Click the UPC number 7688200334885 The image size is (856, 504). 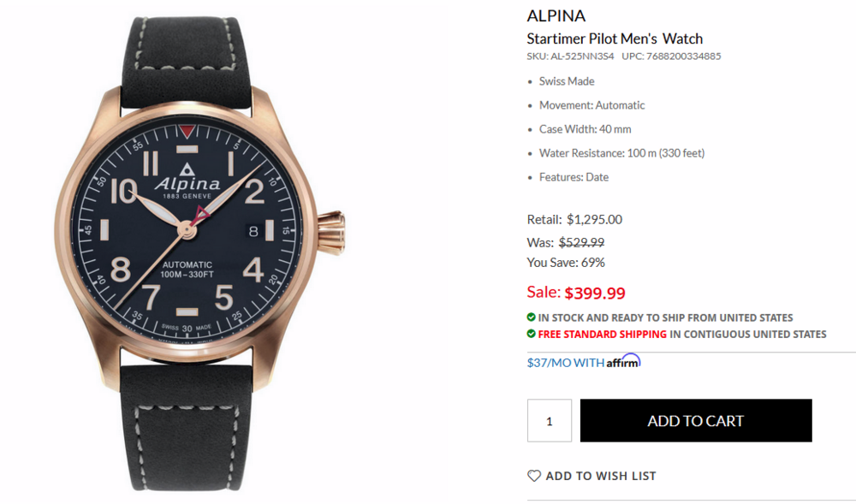click(x=683, y=56)
